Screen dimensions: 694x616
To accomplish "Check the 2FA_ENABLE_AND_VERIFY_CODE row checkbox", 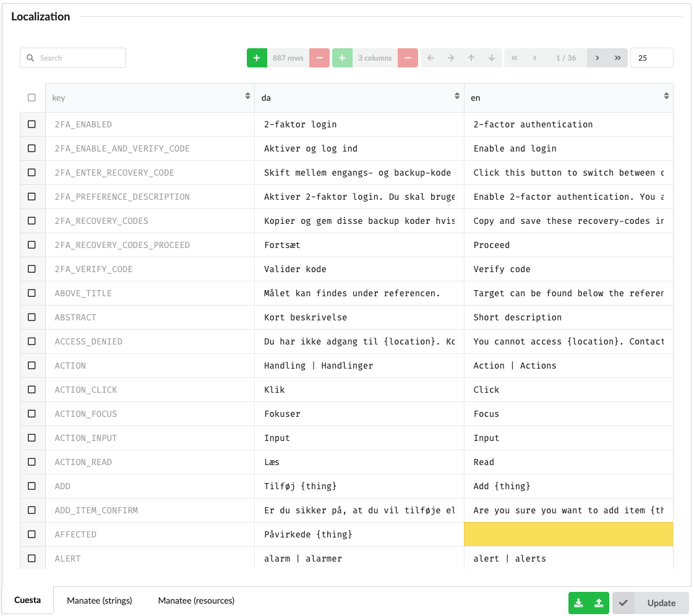I will point(32,148).
